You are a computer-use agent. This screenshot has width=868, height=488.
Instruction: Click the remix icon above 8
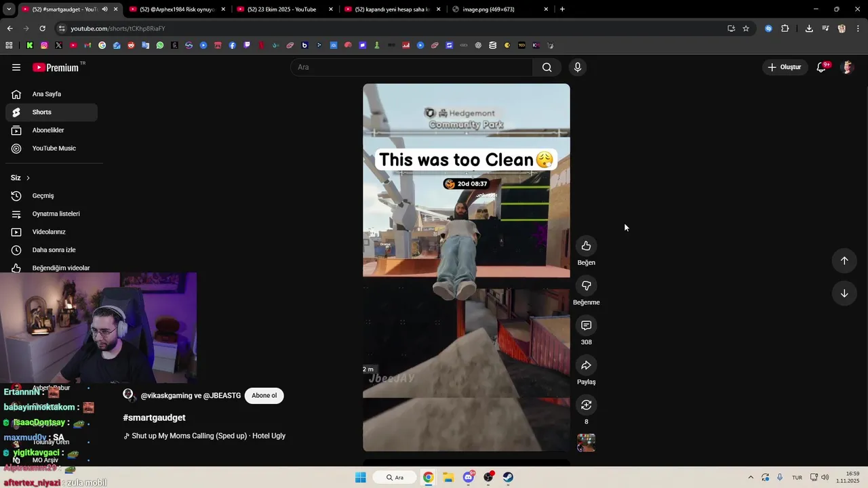pos(586,405)
